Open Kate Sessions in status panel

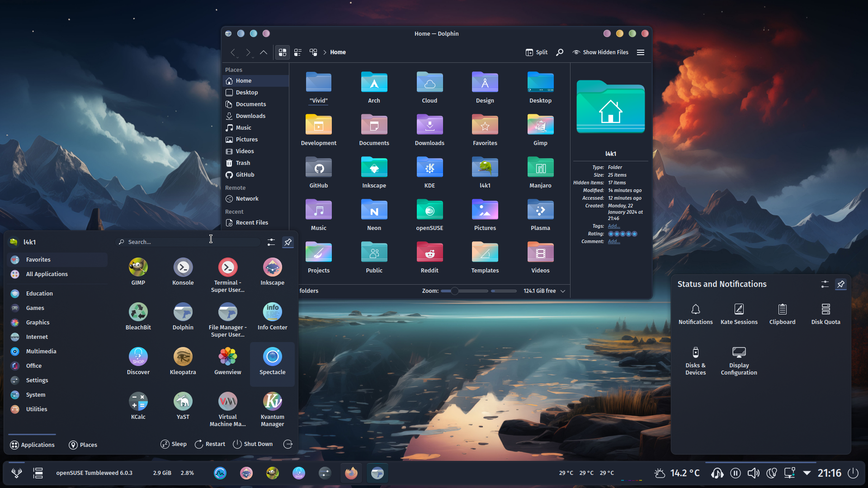click(x=739, y=314)
